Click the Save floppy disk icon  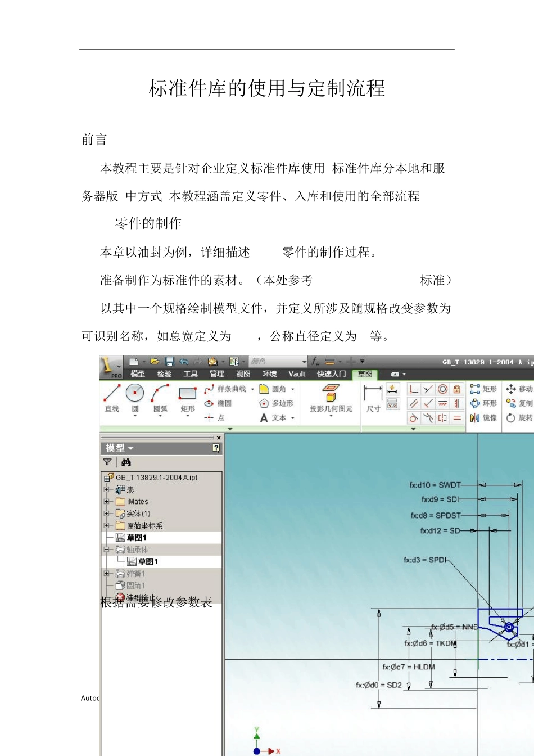169,362
